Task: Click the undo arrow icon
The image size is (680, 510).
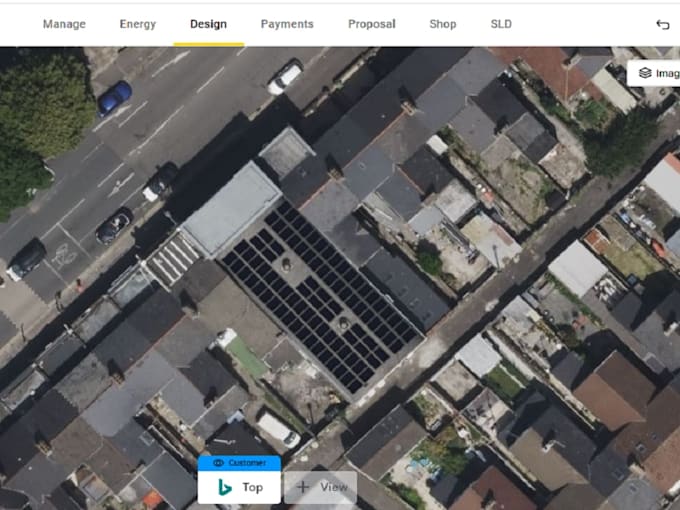Action: click(x=663, y=25)
